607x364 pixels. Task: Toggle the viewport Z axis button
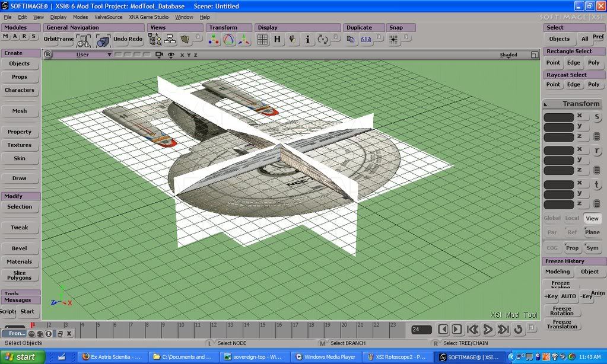point(195,55)
